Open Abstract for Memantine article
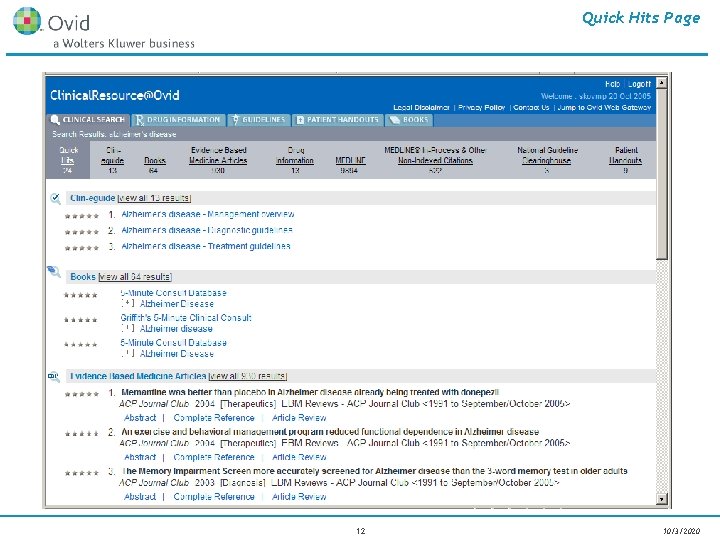Viewport: 720px width, 540px height. (140, 418)
